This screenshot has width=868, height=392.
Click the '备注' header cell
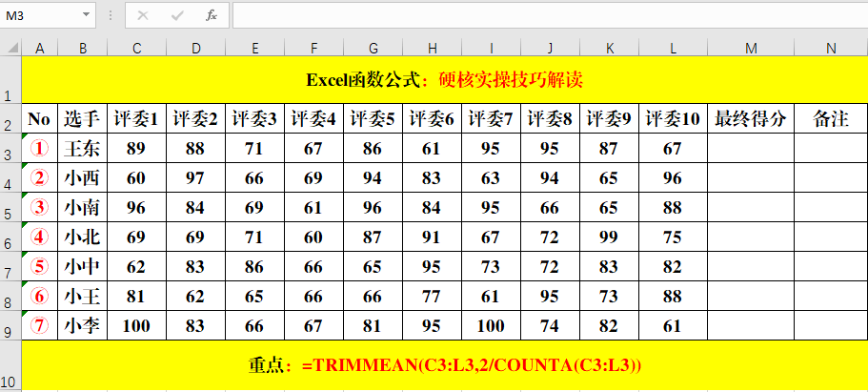[x=831, y=118]
